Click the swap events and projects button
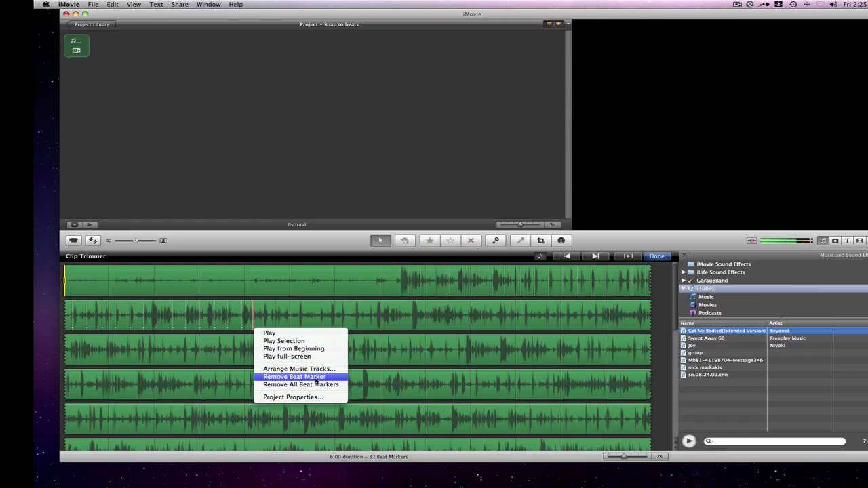 point(93,241)
